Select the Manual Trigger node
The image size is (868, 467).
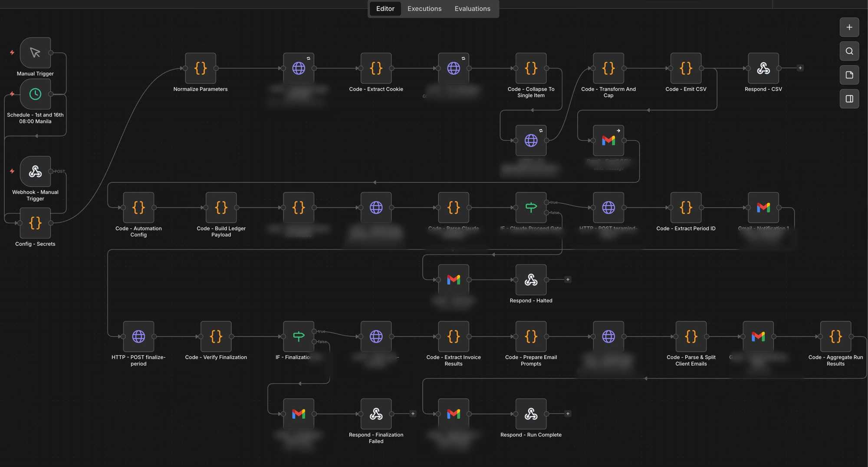(35, 53)
